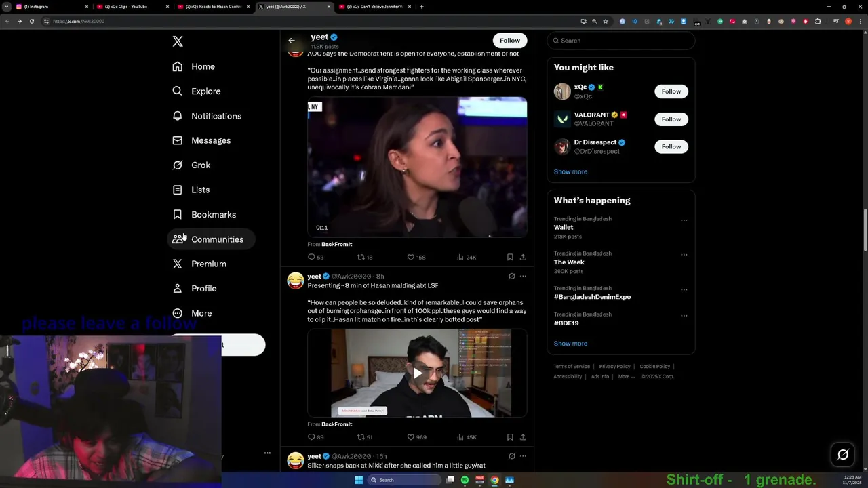Open the Windows Start menu

coord(359,480)
